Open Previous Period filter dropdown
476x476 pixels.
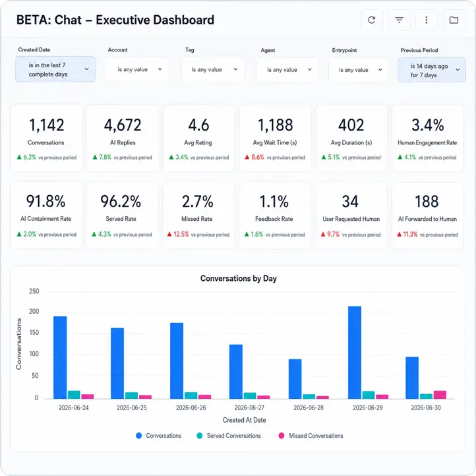tap(432, 70)
